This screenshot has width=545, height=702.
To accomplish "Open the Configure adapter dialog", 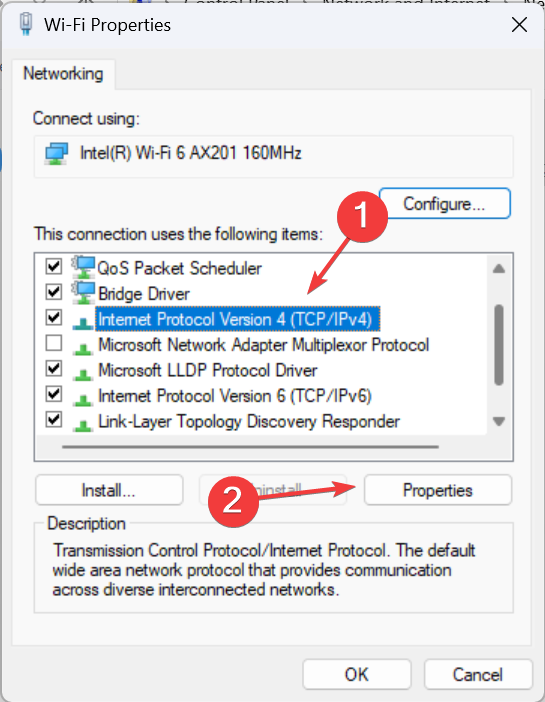I will coord(444,204).
